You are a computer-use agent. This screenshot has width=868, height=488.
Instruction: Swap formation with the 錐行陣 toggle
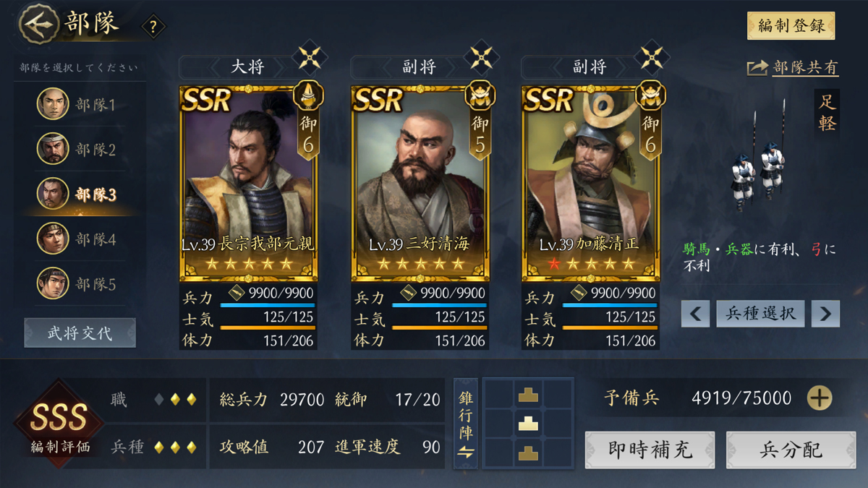pos(466,424)
